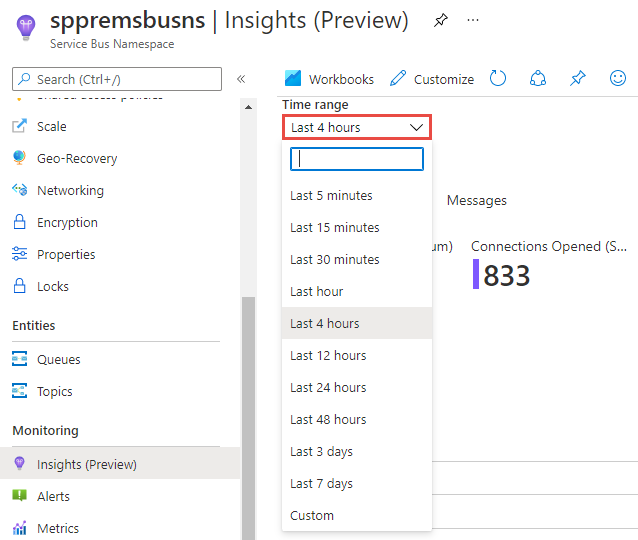Click the smiley feedback icon
The image size is (638, 540).
[x=618, y=79]
